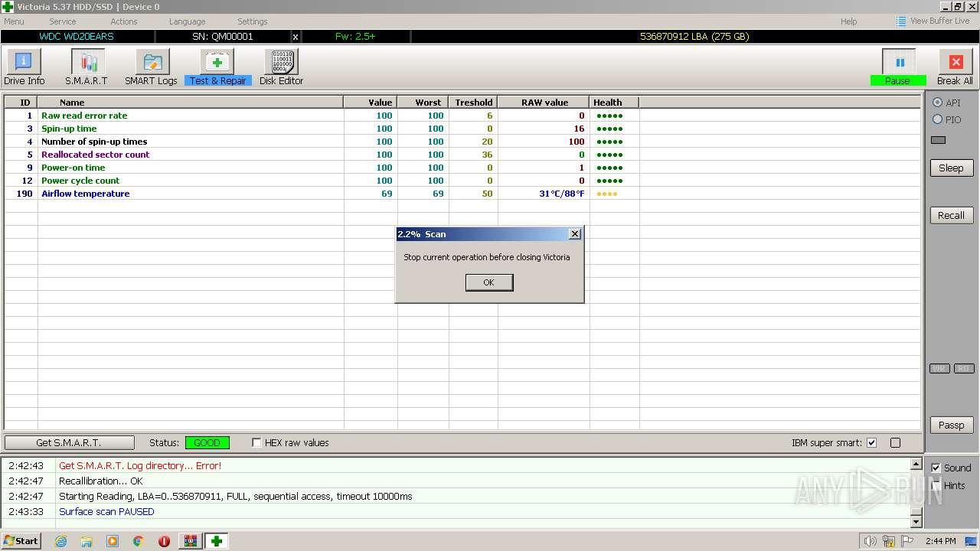Click the taskbar clock 2:44 PM
The image size is (980, 551).
(940, 541)
